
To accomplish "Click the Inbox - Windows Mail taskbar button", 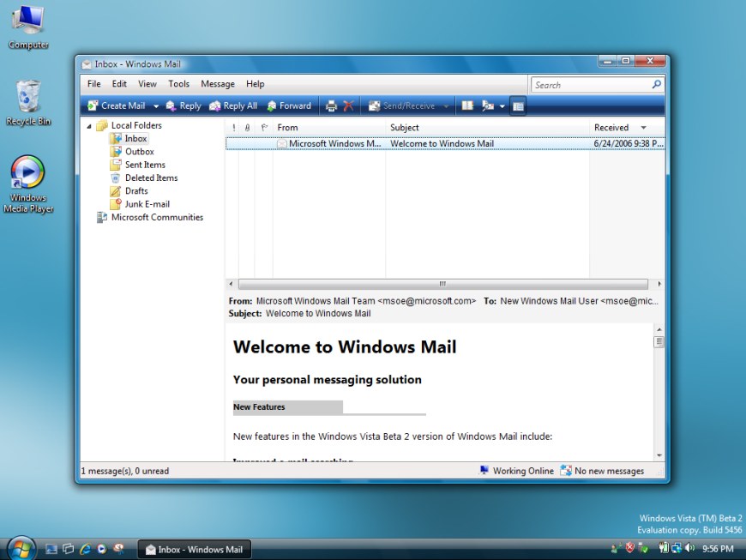I will tap(194, 550).
